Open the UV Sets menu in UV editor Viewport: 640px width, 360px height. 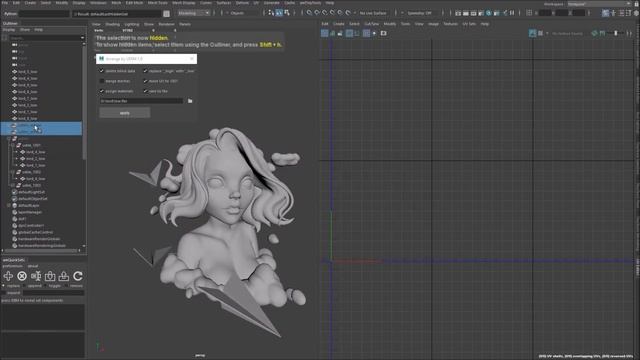(x=469, y=24)
